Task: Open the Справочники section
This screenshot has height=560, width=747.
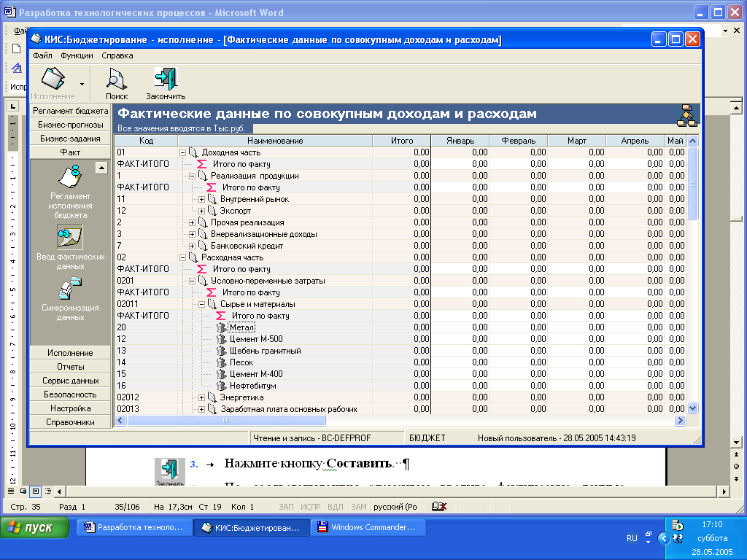Action: (70, 422)
